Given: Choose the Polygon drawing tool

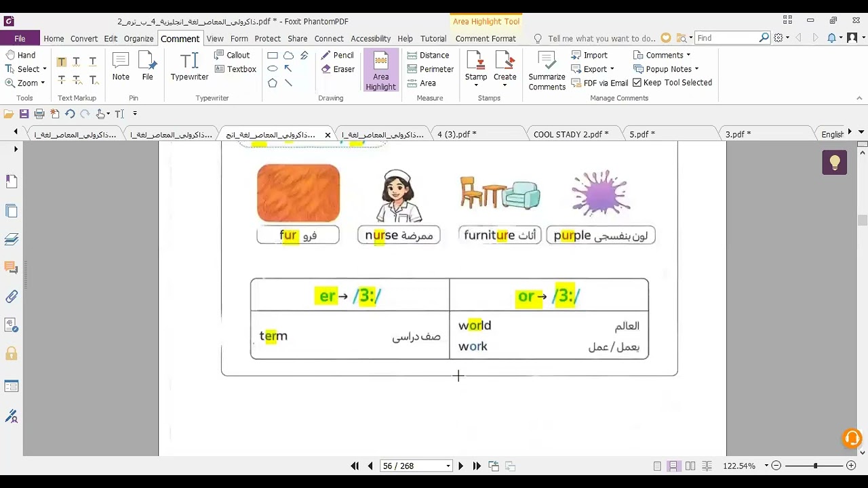Looking at the screenshot, I should click(x=273, y=83).
